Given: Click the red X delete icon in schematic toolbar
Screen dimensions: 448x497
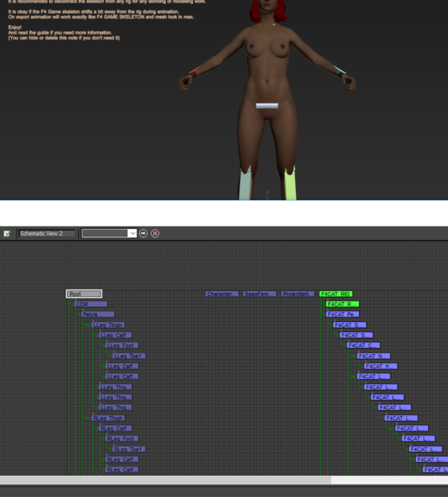Looking at the screenshot, I should pyautogui.click(x=155, y=234).
